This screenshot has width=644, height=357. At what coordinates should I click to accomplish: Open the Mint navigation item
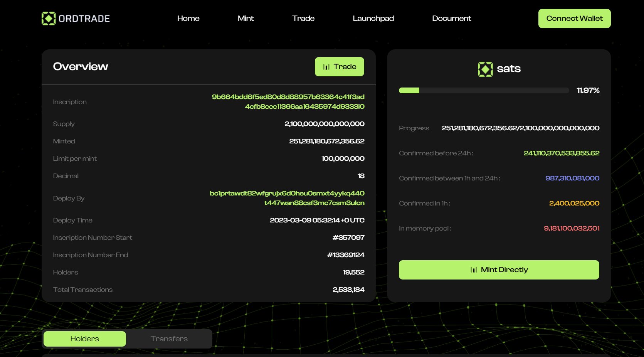coord(246,18)
